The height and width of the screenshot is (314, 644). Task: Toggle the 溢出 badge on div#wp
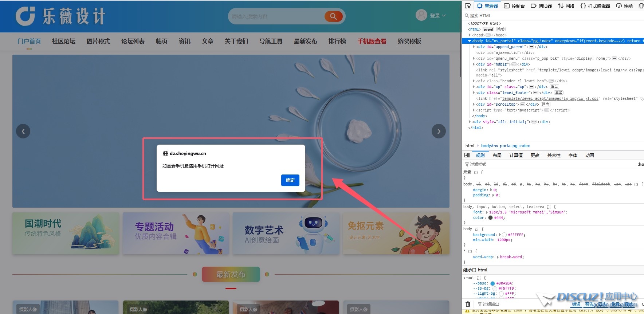pyautogui.click(x=554, y=87)
